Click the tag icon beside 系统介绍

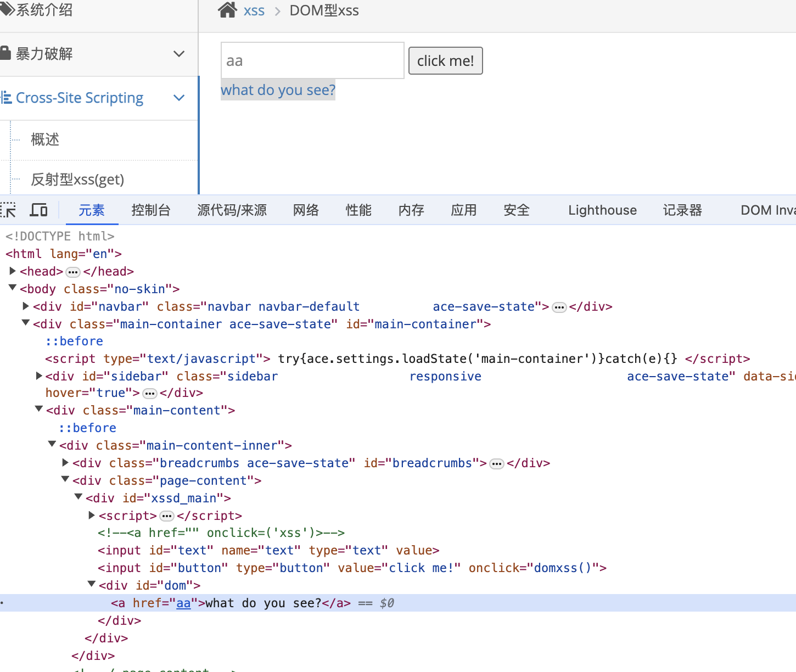coord(7,9)
